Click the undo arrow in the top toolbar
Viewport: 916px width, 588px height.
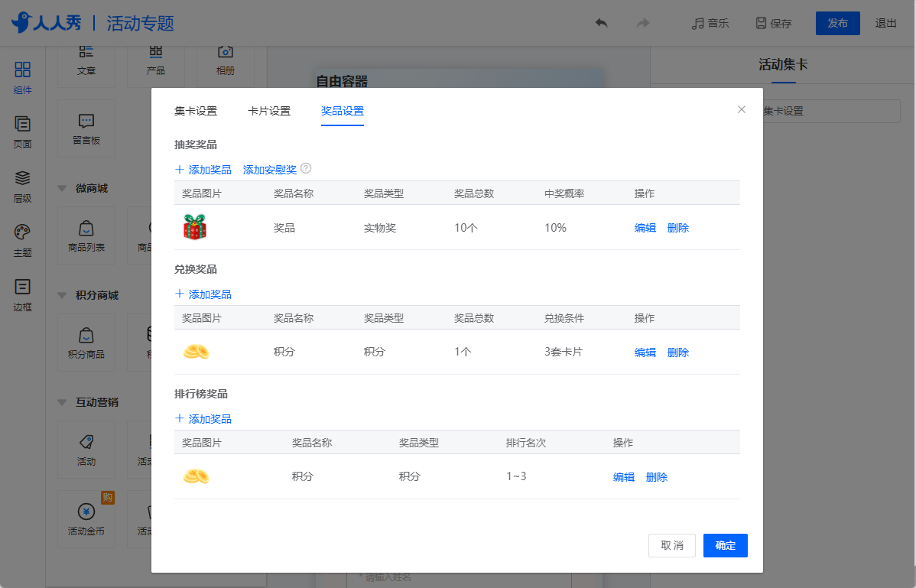click(x=601, y=23)
